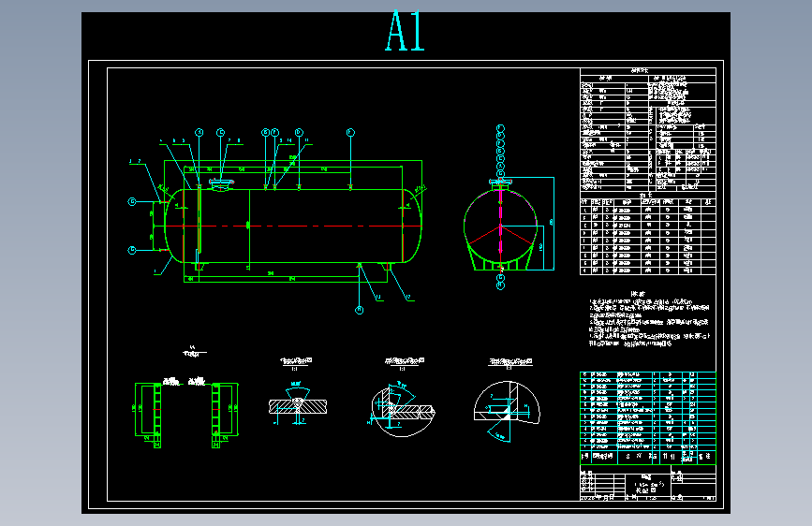Select the right saddle support under the tank
812x526 pixels.
click(387, 267)
